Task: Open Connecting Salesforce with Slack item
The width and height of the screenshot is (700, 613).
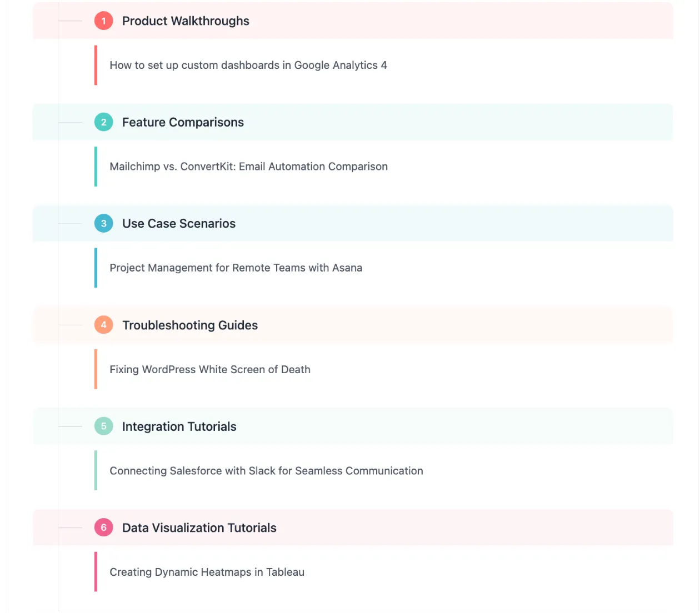Action: [x=267, y=471]
